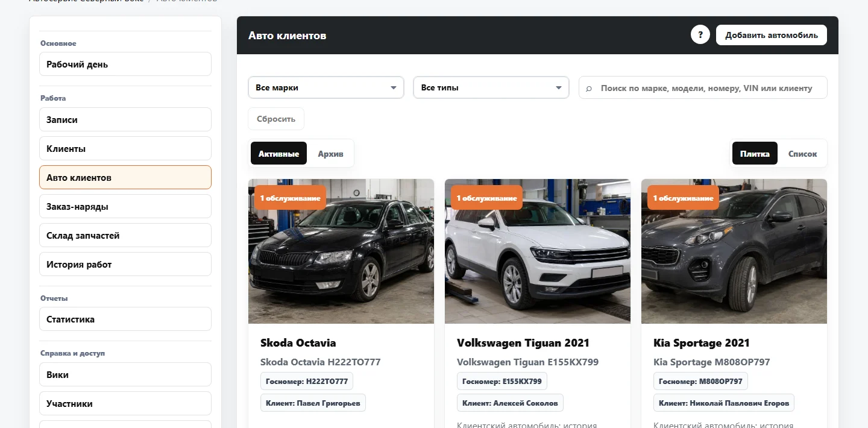Click Клиент: Павел Григорьев tag

[x=313, y=403]
